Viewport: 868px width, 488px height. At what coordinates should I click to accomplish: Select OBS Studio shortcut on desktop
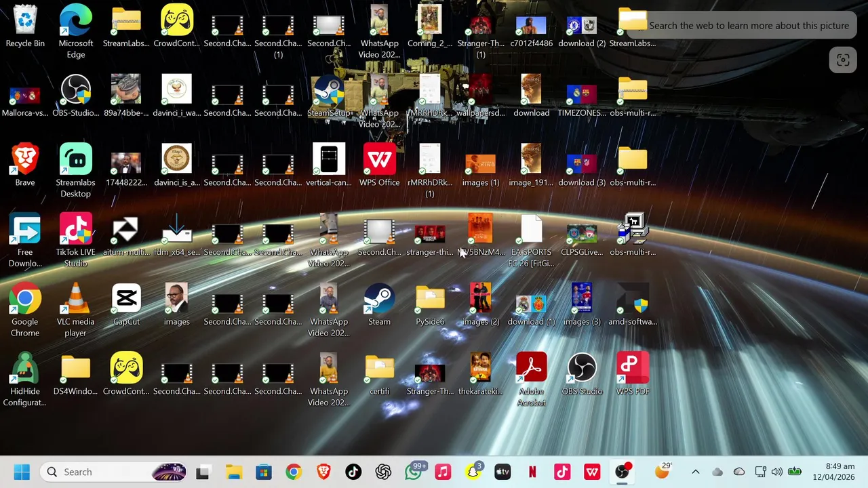click(x=582, y=374)
